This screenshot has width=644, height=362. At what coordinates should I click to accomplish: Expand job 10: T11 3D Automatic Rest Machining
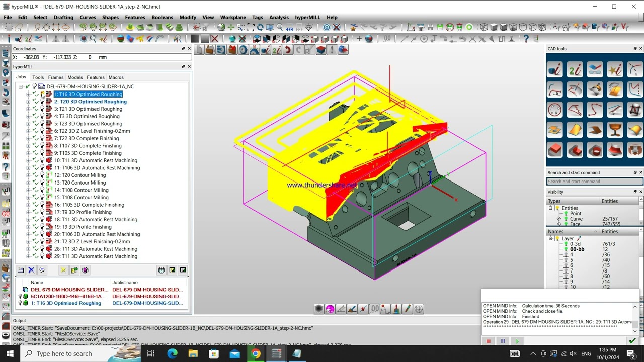28,160
